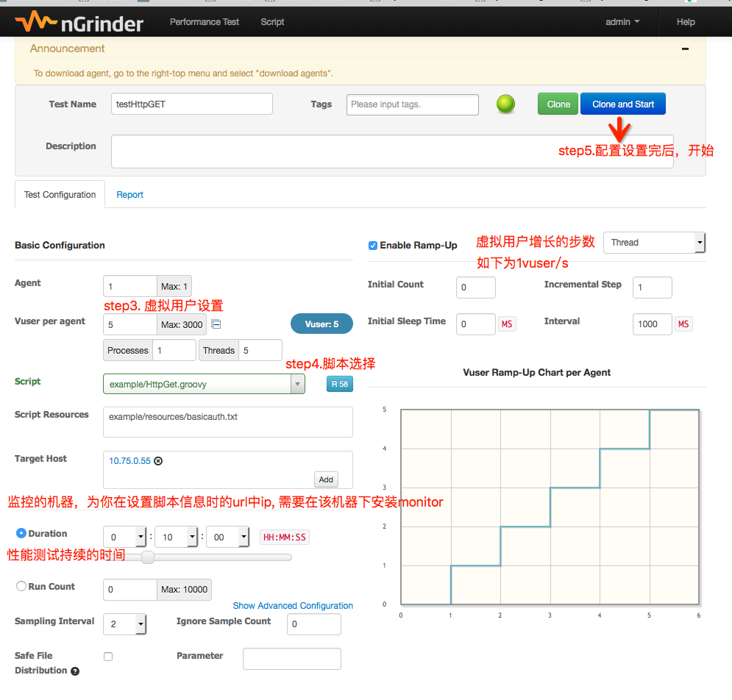732x700 pixels.
Task: Click the Vuser Ramp-Up chart
Action: [550, 507]
